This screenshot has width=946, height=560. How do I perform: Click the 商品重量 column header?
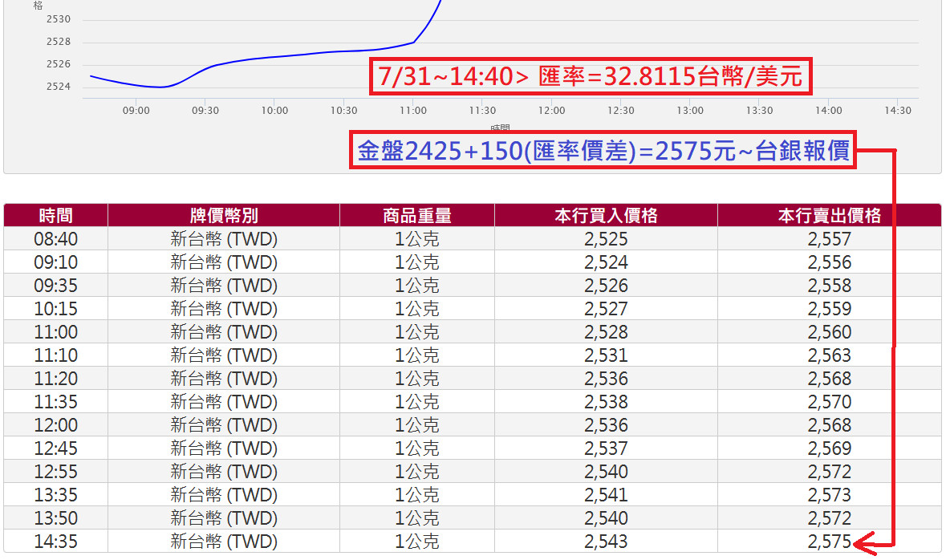coord(416,215)
